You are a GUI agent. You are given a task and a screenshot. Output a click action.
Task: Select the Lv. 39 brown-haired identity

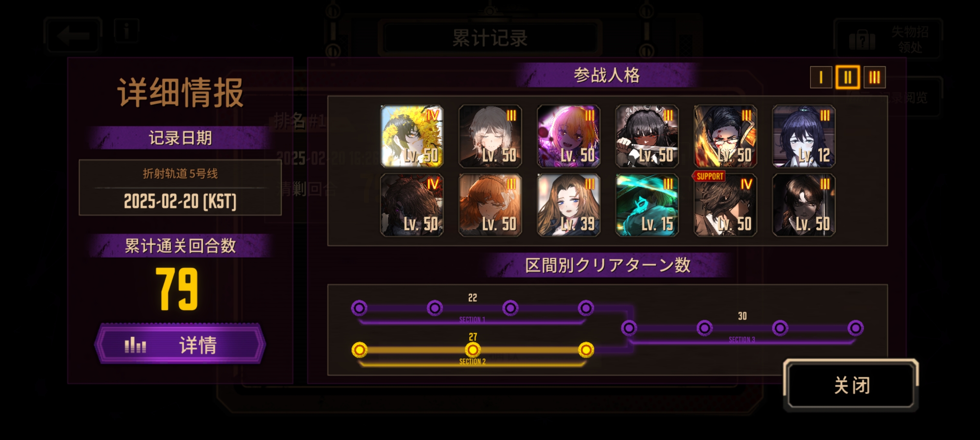569,205
